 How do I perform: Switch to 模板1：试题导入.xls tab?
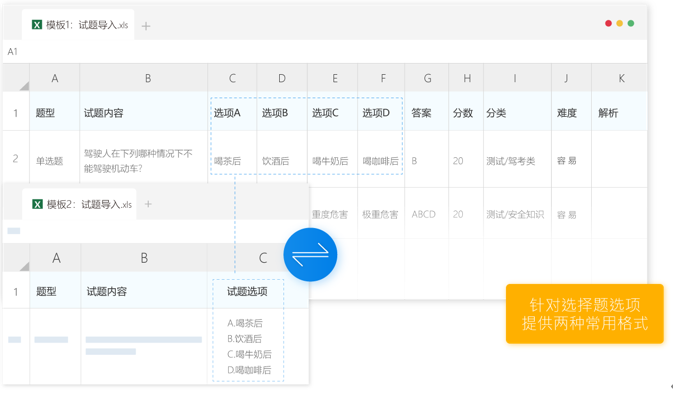86,25
